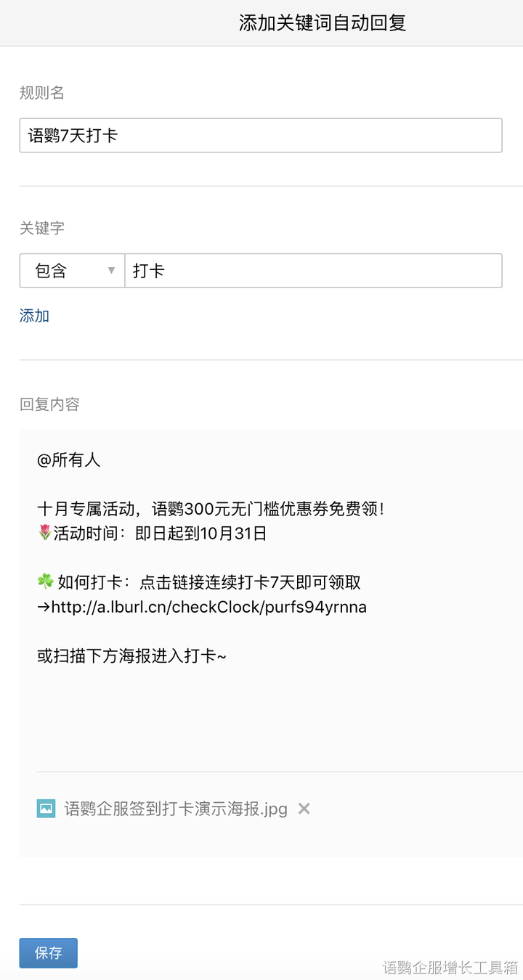The width and height of the screenshot is (523, 980).
Task: Click the 十月专属活动 coupon line
Action: [x=210, y=509]
